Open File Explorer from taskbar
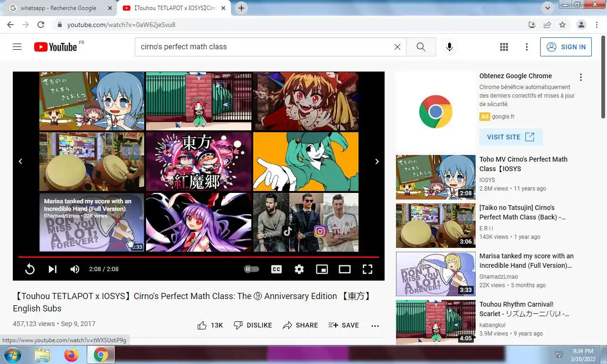Image resolution: width=607 pixels, height=364 pixels. click(x=42, y=355)
